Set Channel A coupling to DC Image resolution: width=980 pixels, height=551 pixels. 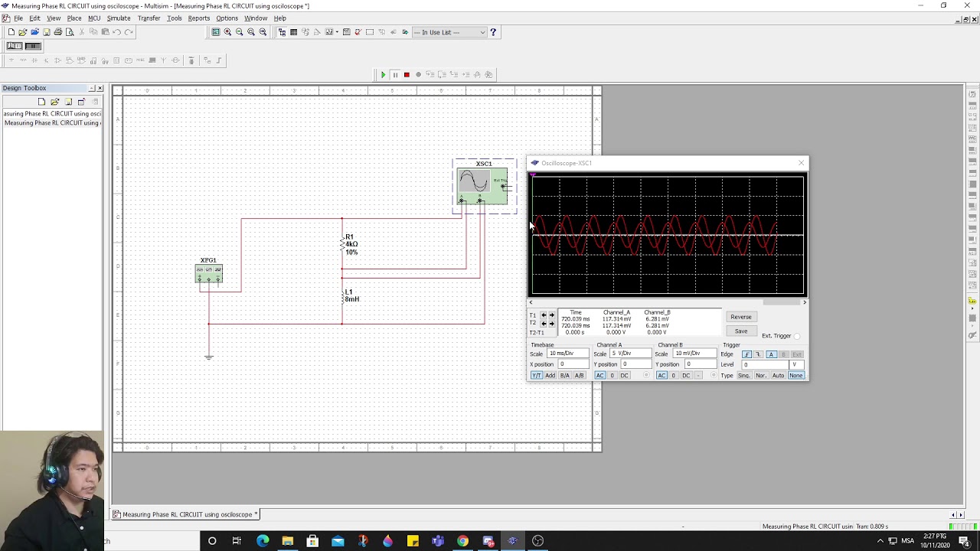[625, 376]
